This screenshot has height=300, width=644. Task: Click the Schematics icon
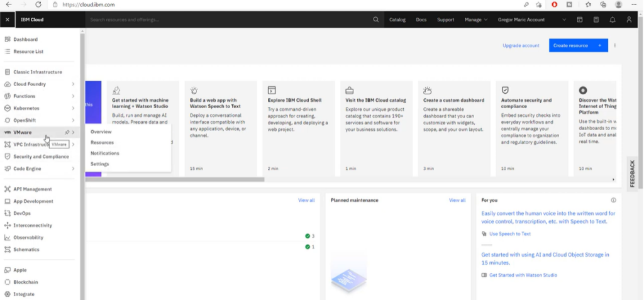coord(7,250)
